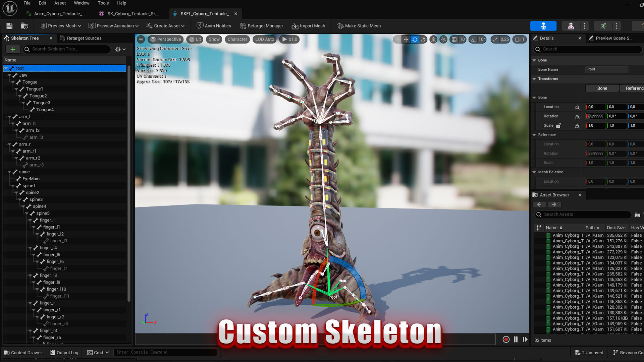Viewport: 644px width, 362px height.
Task: Toggle grid snapping icon
Action: tap(454, 39)
